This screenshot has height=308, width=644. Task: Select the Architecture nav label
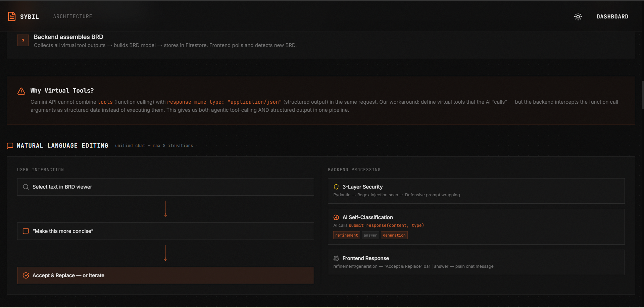[72, 16]
